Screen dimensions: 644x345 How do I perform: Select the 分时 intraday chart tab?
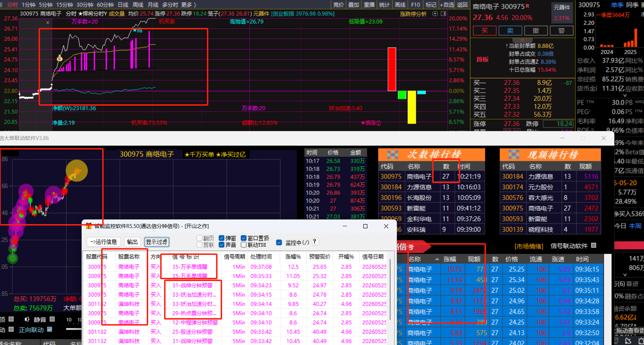click(x=12, y=5)
